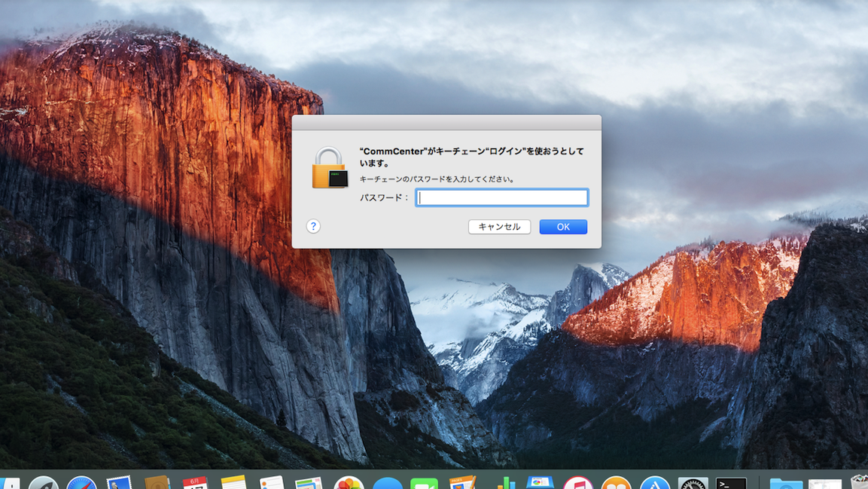Open FaceTime green camera icon in Dock
Image resolution: width=868 pixels, height=489 pixels.
[425, 483]
